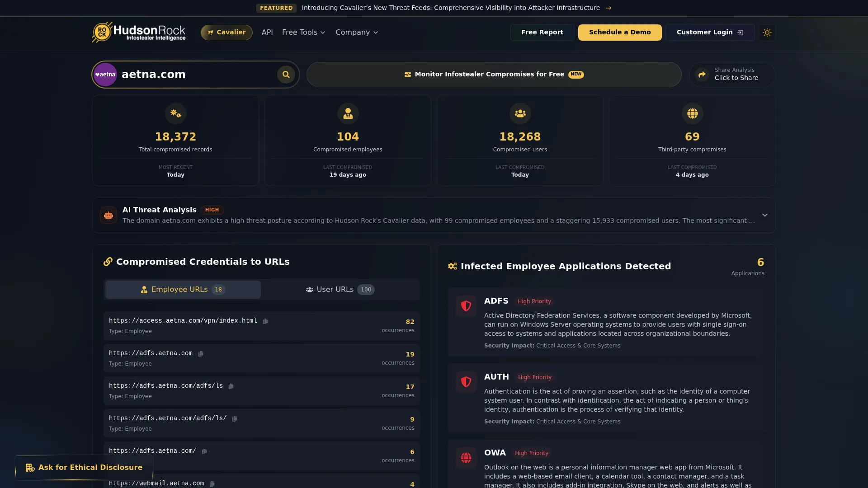
Task: Click the 17 occurrences count
Action: tap(410, 387)
